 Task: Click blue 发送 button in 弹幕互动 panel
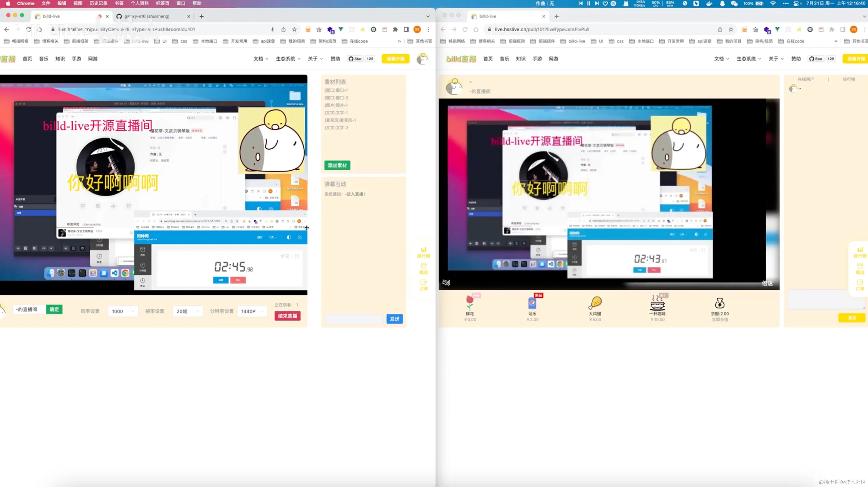(x=395, y=319)
